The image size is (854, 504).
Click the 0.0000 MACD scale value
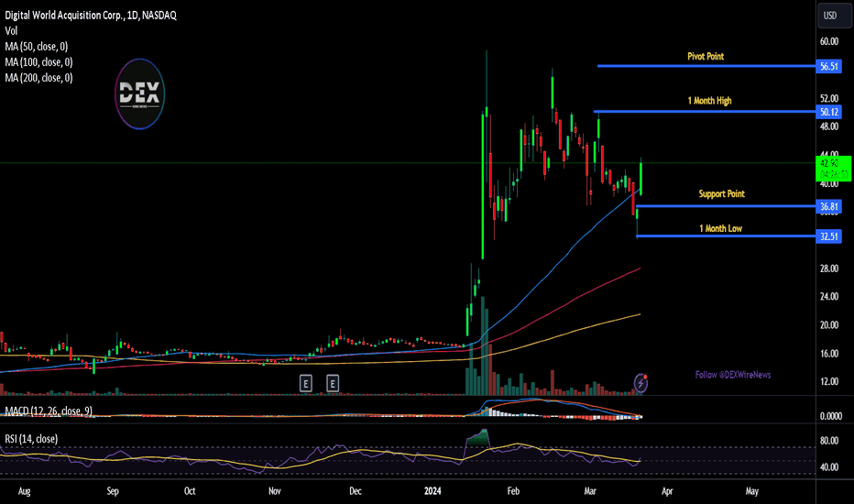pyautogui.click(x=831, y=416)
